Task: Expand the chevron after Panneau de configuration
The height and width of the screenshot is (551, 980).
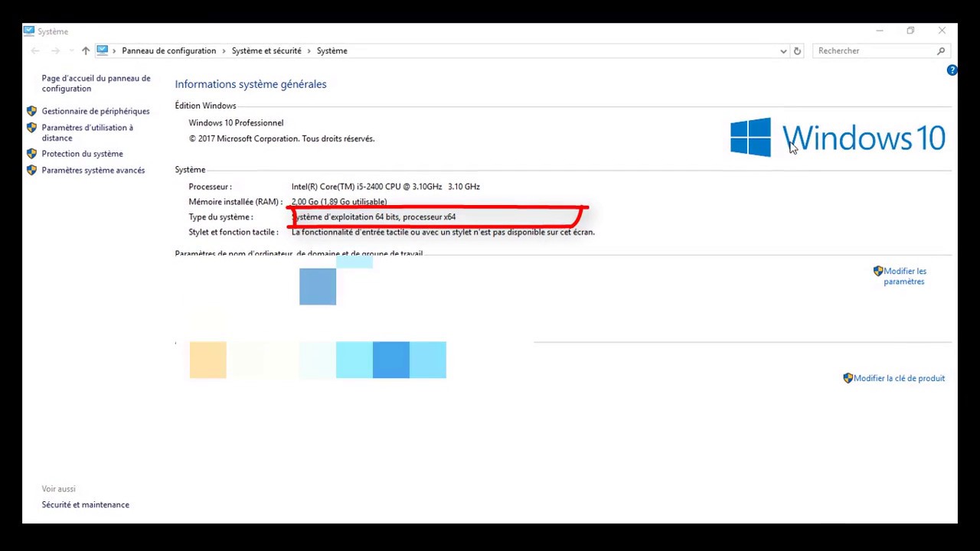Action: [x=224, y=51]
